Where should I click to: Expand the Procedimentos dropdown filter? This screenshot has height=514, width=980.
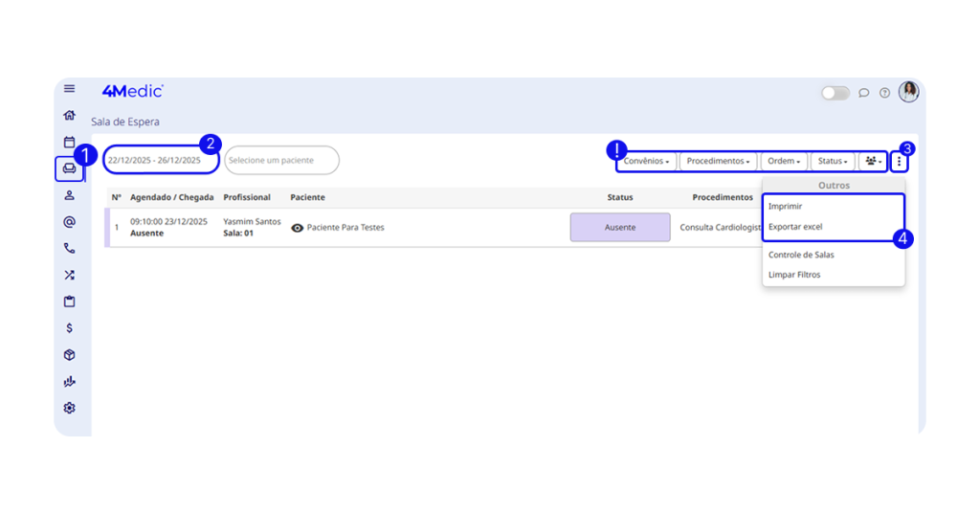(x=718, y=162)
